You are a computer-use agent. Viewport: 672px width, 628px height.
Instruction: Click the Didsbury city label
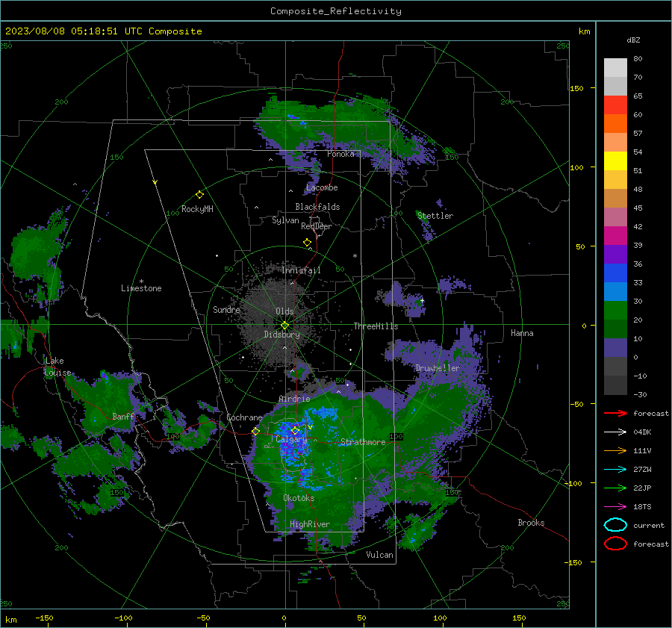pos(281,335)
